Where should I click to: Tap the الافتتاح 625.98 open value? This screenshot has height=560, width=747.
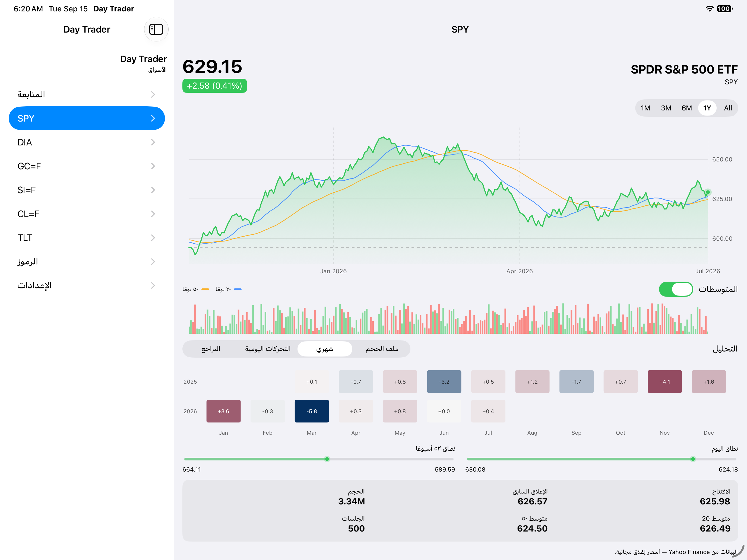715,501
